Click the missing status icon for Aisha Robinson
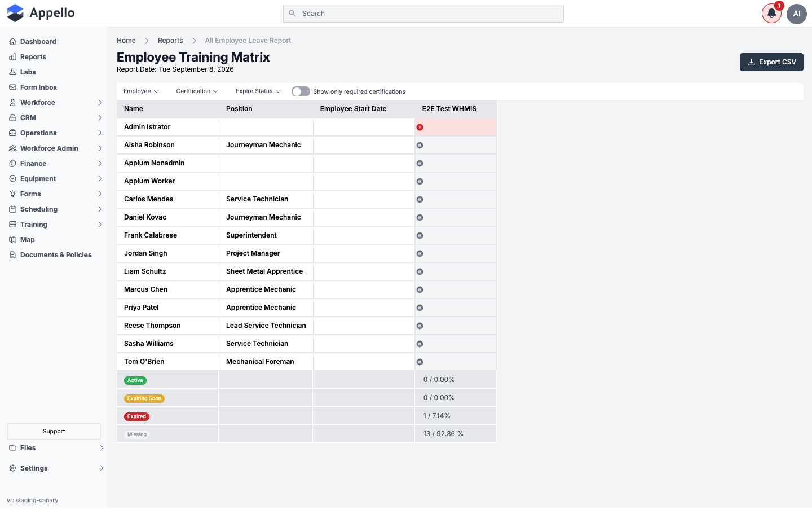The height and width of the screenshot is (518, 812). (x=420, y=146)
